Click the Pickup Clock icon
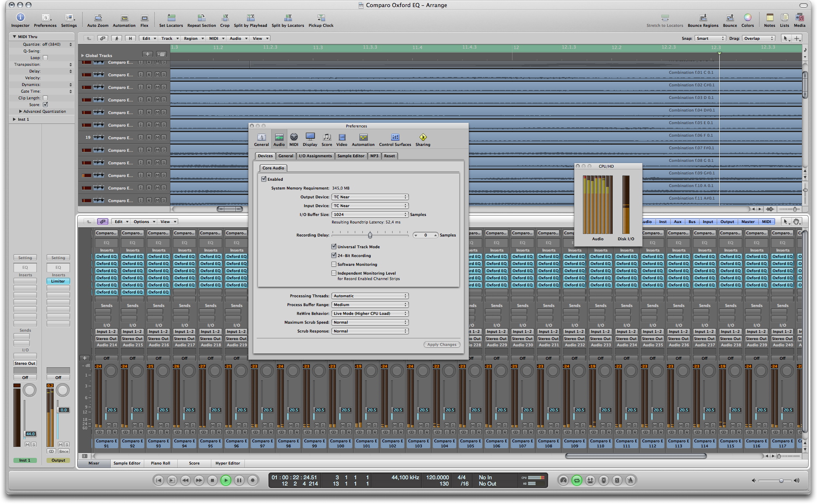 [x=321, y=18]
